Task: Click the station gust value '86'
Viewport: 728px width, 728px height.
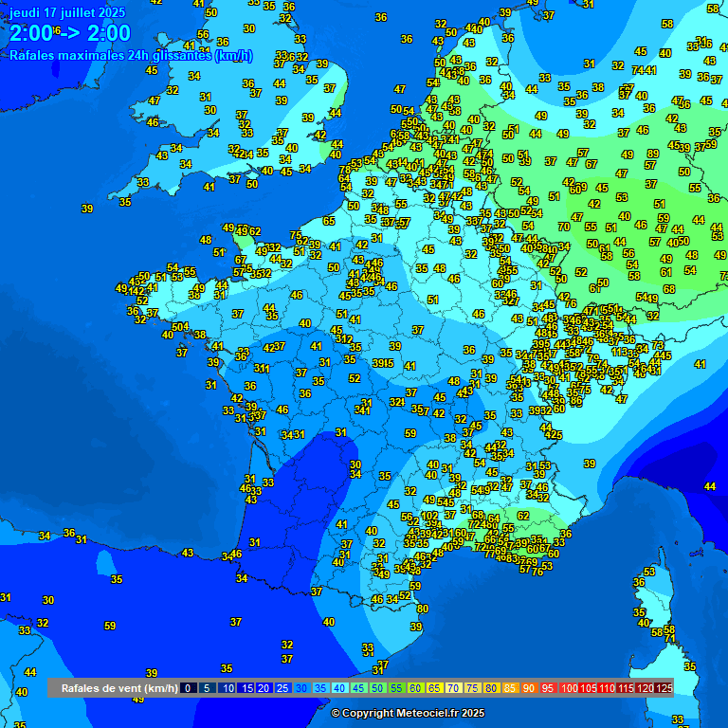Action: pyautogui.click(x=576, y=401)
